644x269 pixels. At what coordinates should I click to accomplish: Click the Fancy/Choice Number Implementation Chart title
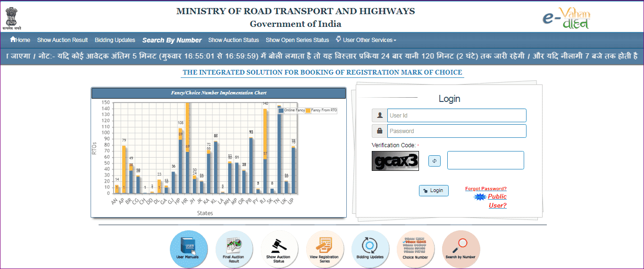tap(218, 93)
